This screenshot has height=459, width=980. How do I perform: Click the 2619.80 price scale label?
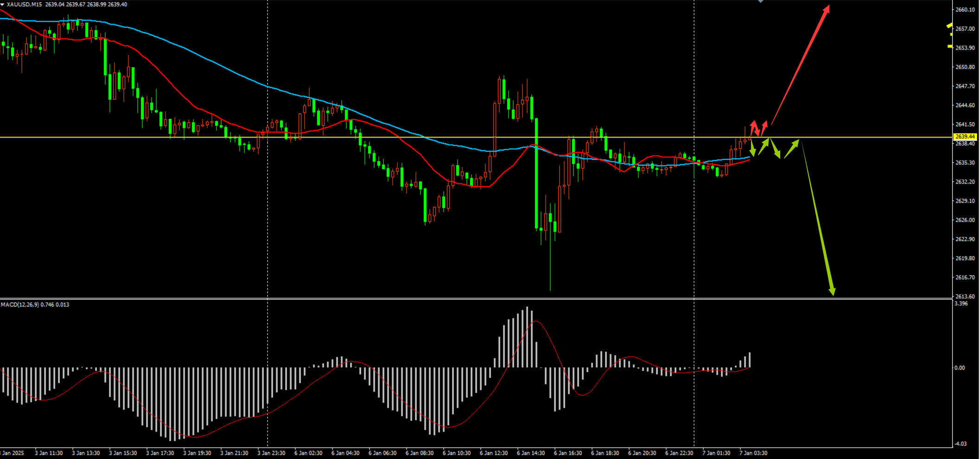pos(965,258)
